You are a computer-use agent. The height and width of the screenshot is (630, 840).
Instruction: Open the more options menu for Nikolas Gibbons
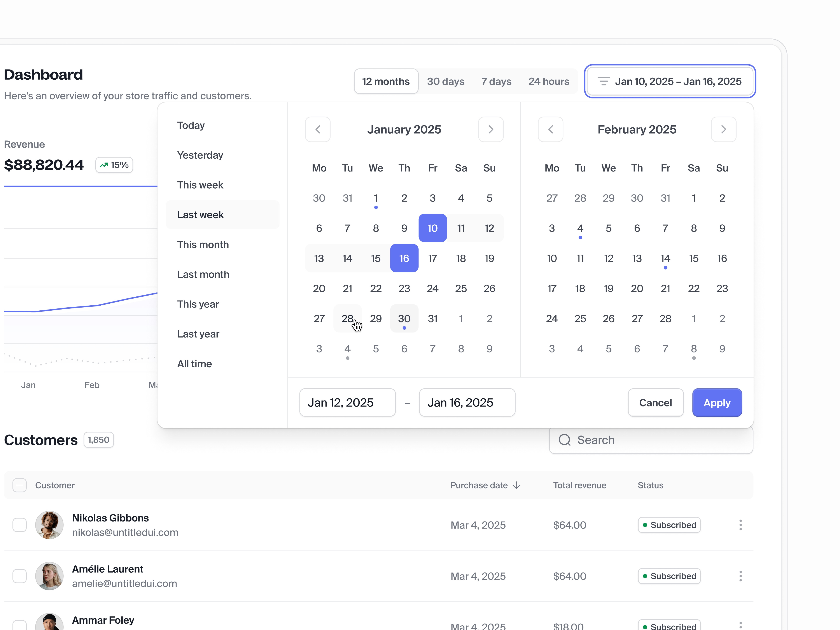click(x=740, y=525)
